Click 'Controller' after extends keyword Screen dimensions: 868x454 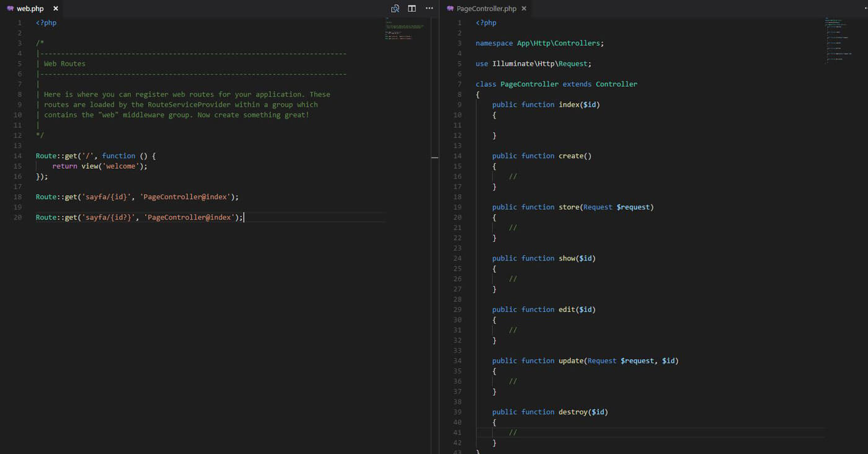click(616, 84)
